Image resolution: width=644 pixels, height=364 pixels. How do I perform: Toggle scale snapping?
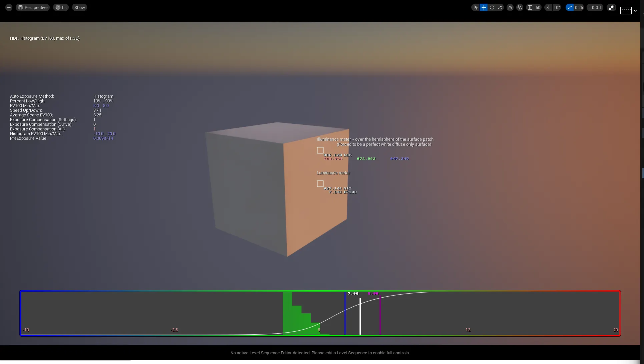[570, 7]
